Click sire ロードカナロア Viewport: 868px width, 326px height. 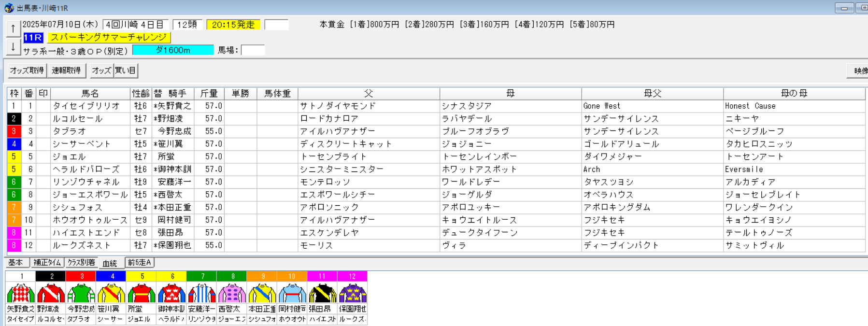(329, 119)
